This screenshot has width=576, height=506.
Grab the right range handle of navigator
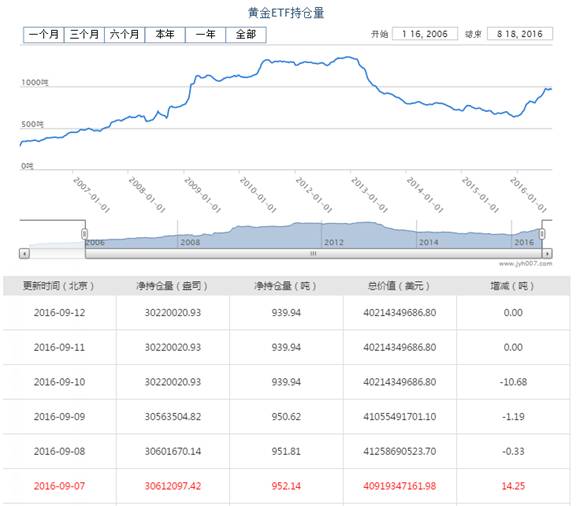(x=542, y=234)
